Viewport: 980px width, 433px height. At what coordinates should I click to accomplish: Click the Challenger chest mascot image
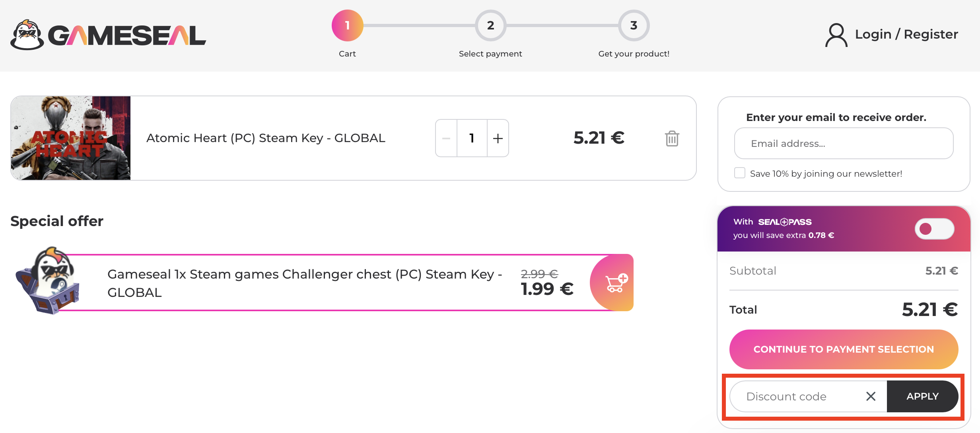(49, 281)
